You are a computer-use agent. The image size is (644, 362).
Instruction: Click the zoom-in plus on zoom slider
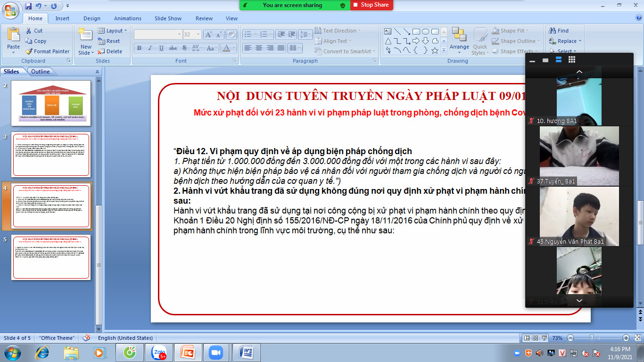626,338
